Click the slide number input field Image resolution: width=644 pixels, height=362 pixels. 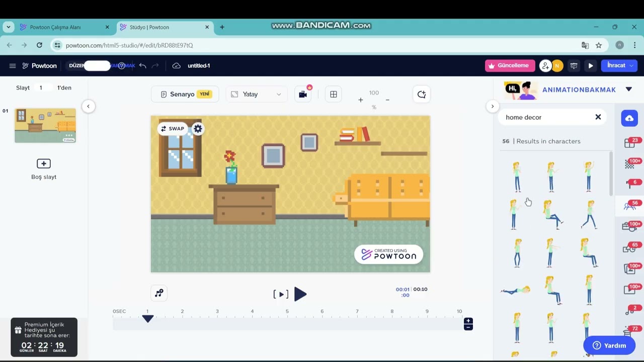click(x=41, y=87)
